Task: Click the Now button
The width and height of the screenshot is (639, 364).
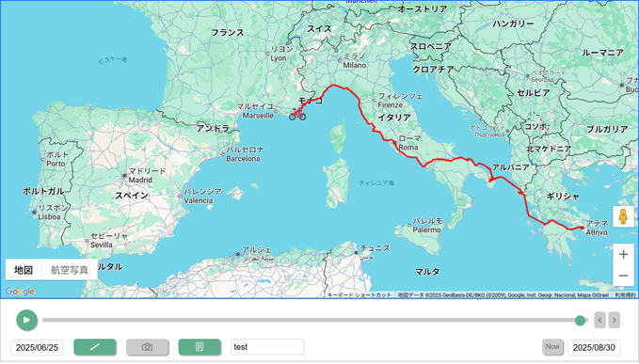Action: pos(552,346)
